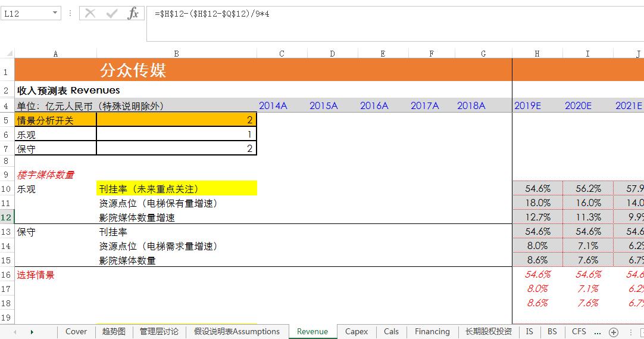Open the IS sheet tab
The image size is (644, 339).
click(529, 332)
